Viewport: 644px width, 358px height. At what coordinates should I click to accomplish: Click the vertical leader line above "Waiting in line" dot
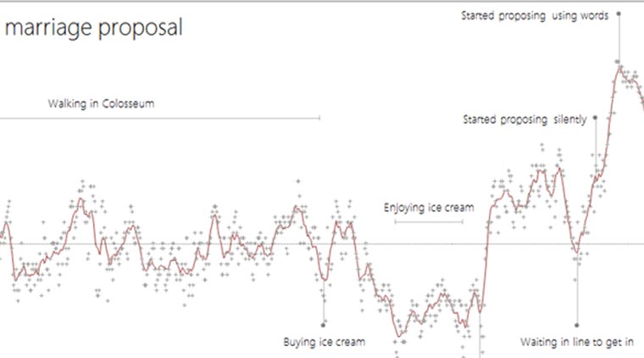pyautogui.click(x=577, y=288)
